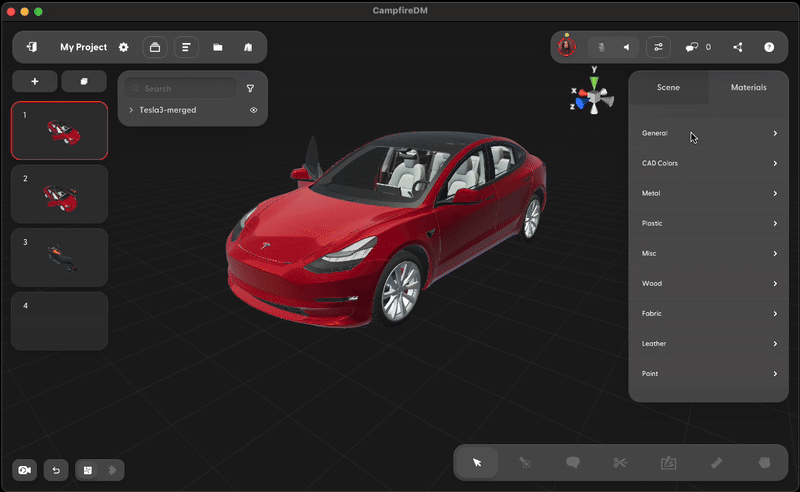The height and width of the screenshot is (492, 800).
Task: Click the camera recenter view button
Action: click(x=24, y=470)
